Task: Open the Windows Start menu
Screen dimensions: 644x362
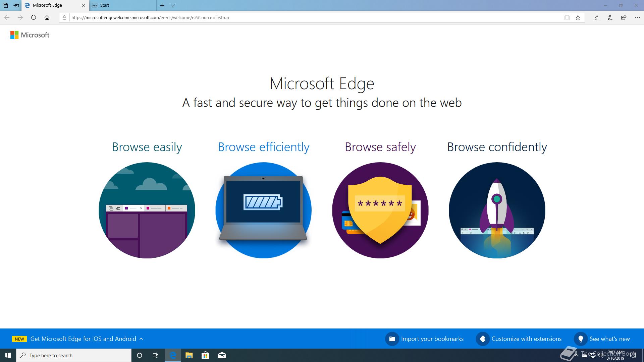Action: [8, 355]
